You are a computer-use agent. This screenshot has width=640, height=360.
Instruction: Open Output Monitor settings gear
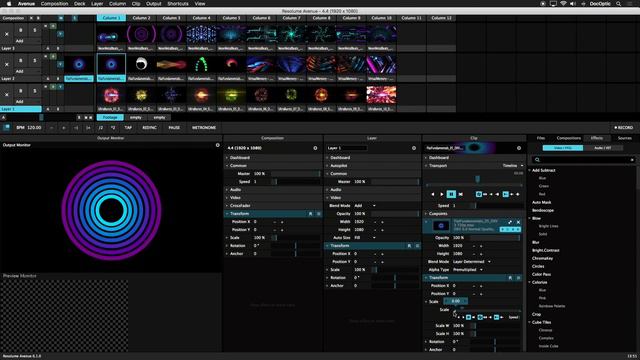click(x=218, y=145)
